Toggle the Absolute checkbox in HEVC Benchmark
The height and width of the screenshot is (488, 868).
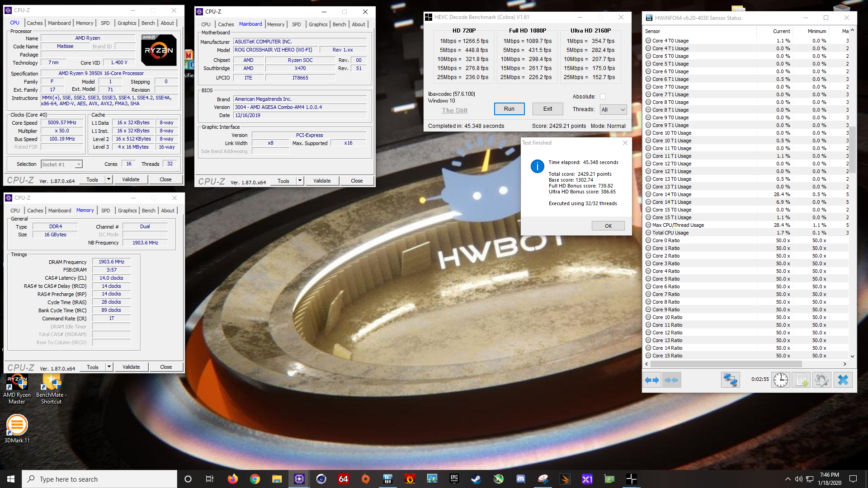point(603,97)
